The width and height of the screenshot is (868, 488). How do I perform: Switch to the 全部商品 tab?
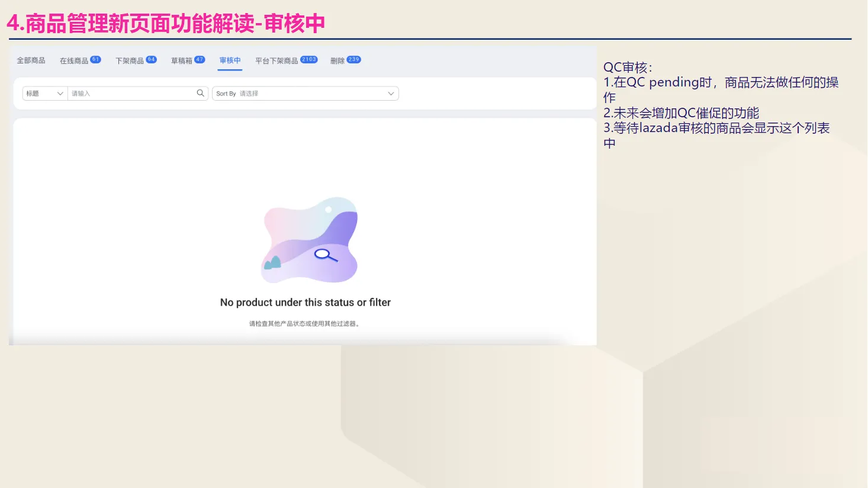pyautogui.click(x=31, y=60)
